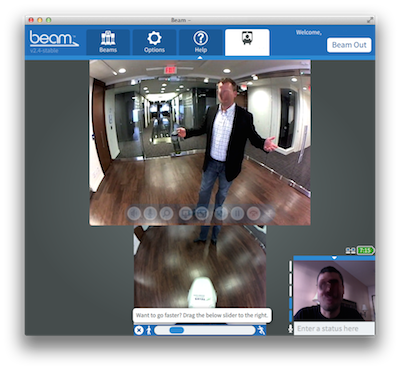400x370 pixels.
Task: End the call with the red hang-up icon
Action: (x=254, y=213)
